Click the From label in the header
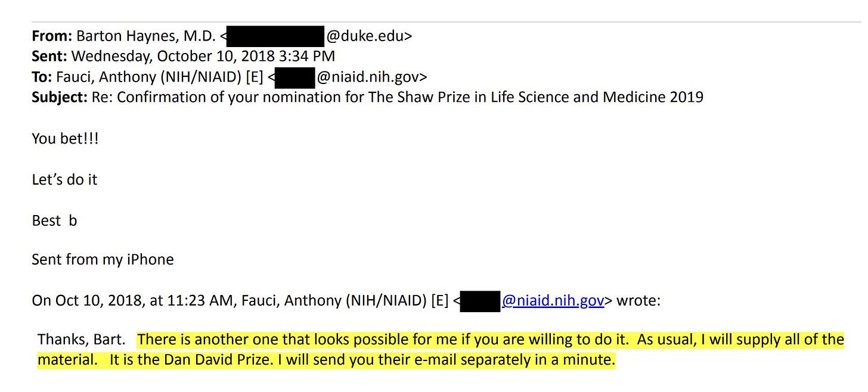Screen dimensions: 868x392 click(52, 36)
